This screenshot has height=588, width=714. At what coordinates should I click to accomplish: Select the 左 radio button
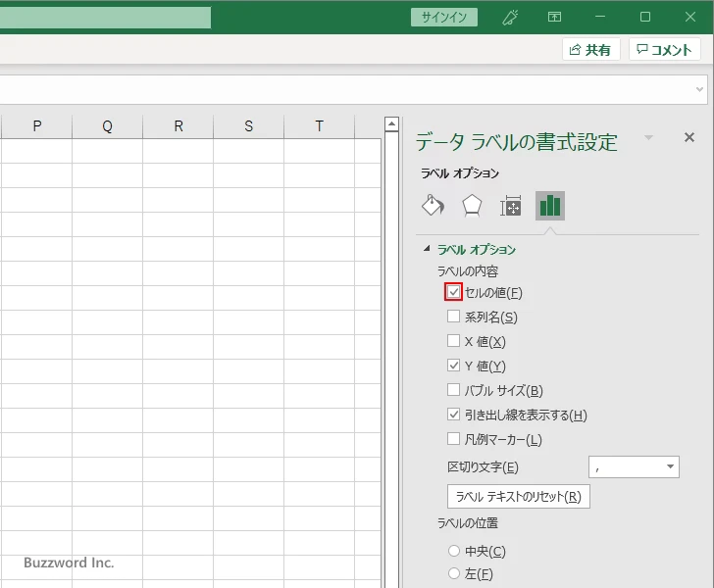[454, 573]
